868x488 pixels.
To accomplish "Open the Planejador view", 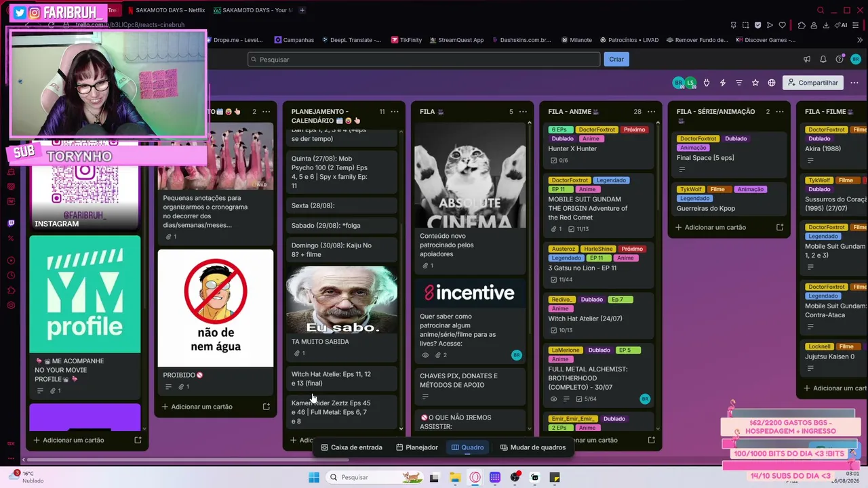I will click(x=417, y=447).
